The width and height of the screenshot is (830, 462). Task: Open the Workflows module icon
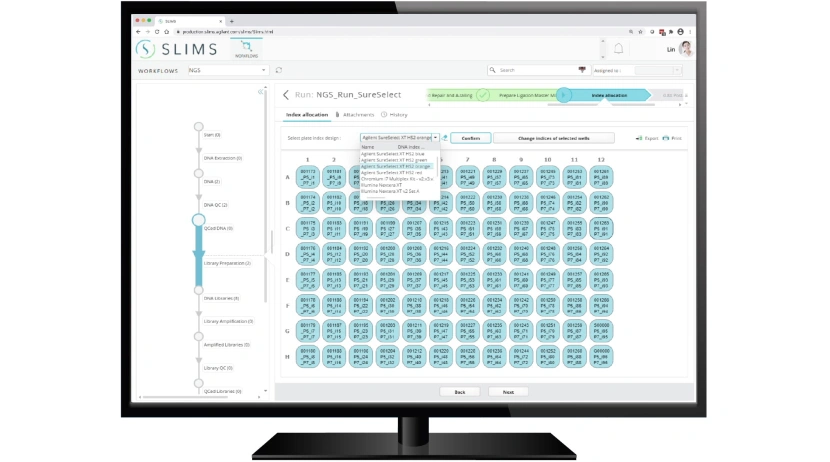246,49
